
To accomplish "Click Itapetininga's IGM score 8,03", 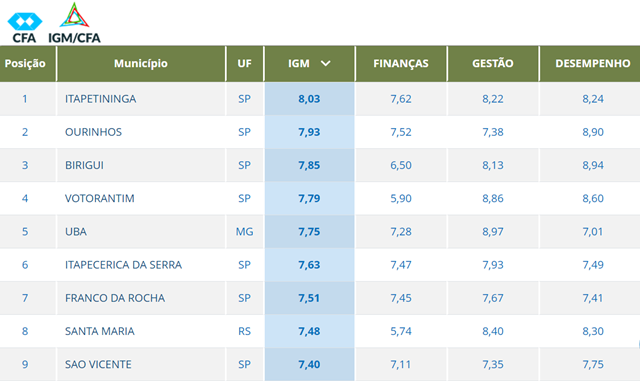I will pos(309,99).
